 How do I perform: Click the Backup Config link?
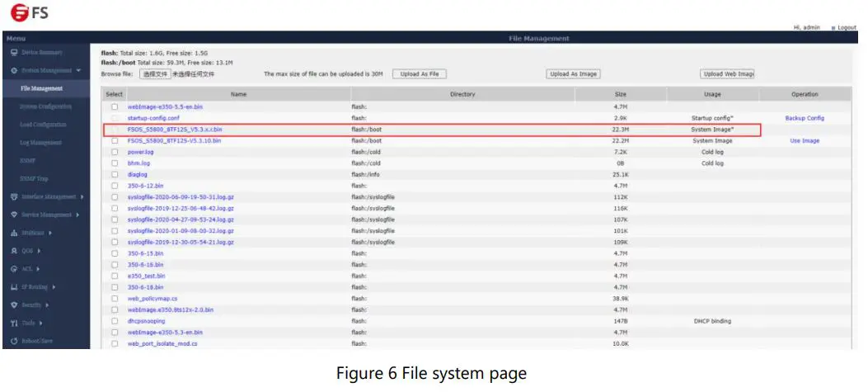coord(805,118)
